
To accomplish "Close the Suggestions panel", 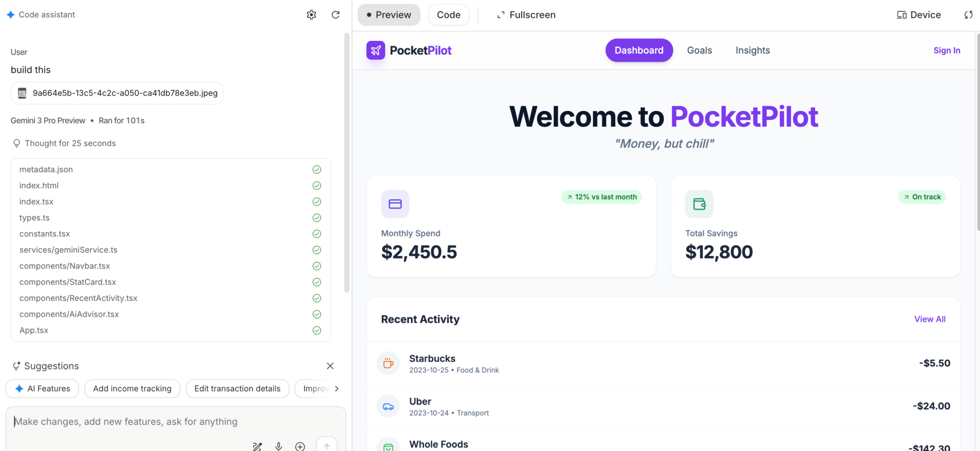I will point(330,366).
